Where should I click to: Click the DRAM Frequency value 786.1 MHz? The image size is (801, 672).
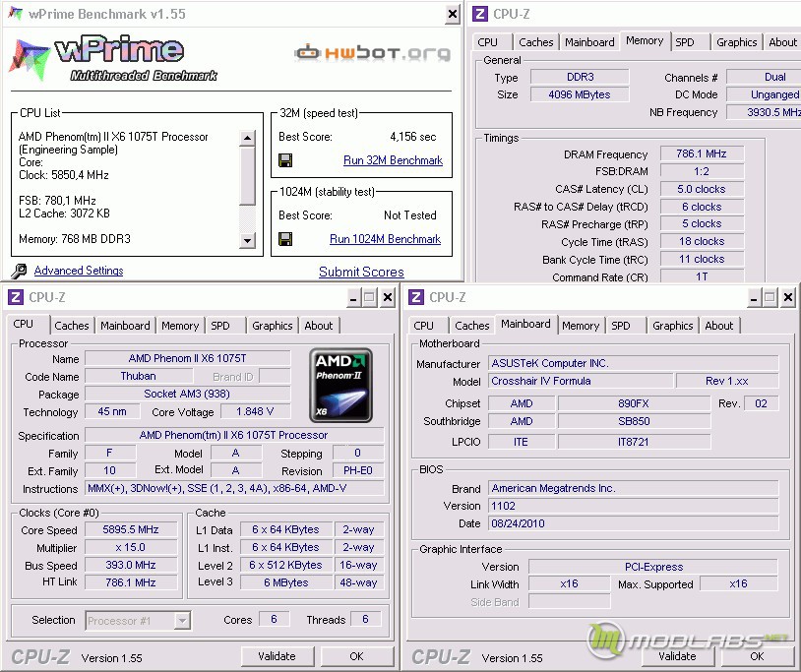click(702, 153)
